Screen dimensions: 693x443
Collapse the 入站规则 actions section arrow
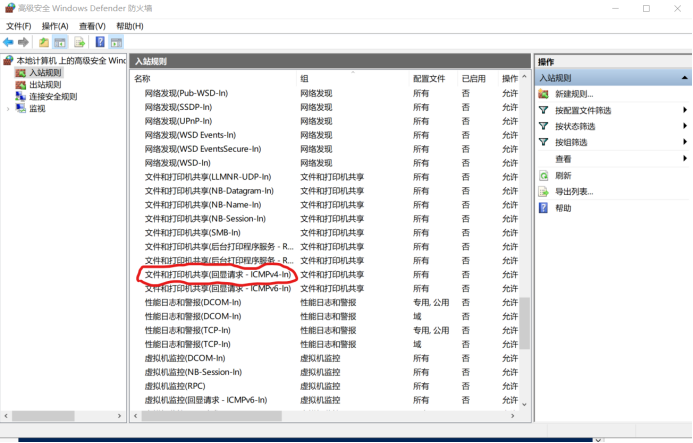(x=684, y=78)
